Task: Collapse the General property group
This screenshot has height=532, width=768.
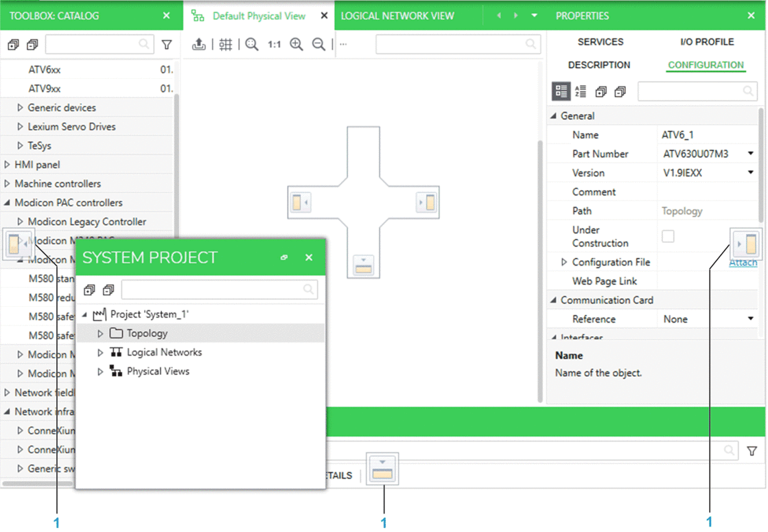Action: [x=554, y=115]
